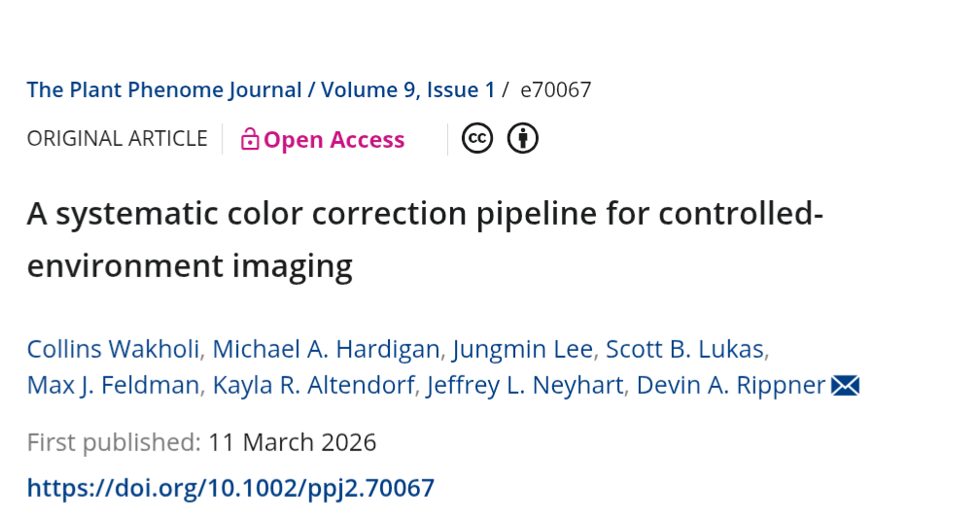Screen dimensions: 980x524
Task: Select the Open Access label text
Action: click(x=333, y=140)
